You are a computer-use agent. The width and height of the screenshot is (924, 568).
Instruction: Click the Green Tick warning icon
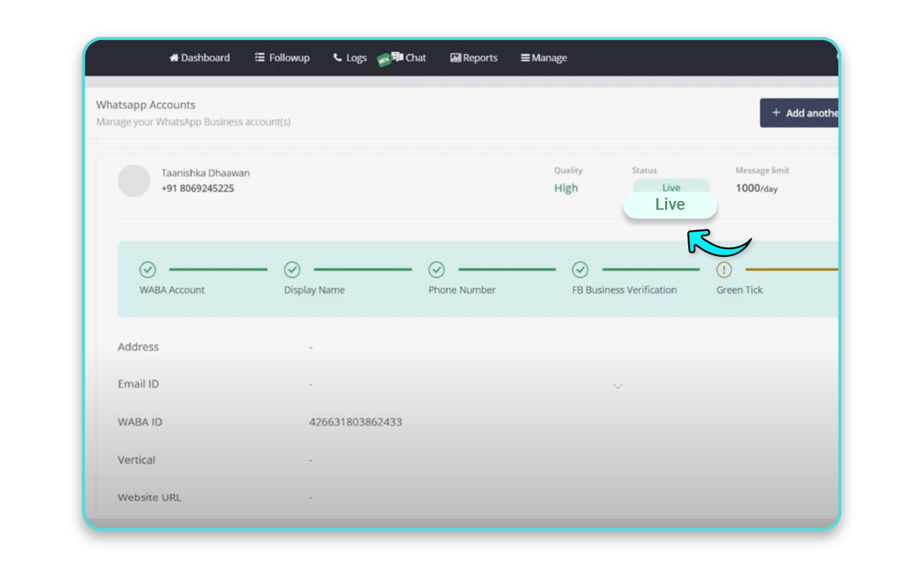point(724,270)
